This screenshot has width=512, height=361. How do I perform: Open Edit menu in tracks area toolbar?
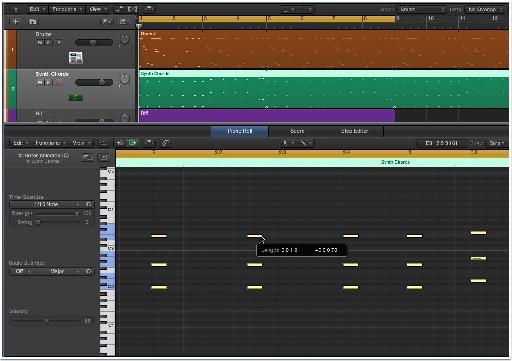click(x=36, y=9)
